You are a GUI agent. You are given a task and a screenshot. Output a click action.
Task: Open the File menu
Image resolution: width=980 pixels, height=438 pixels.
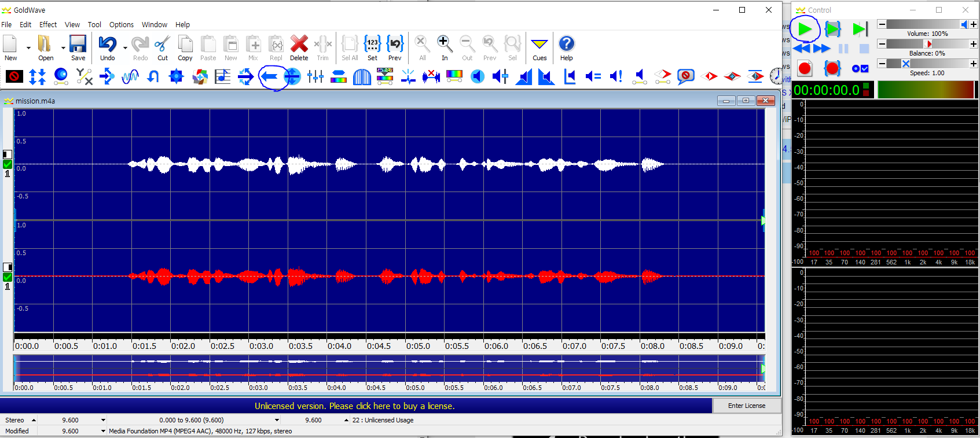click(x=6, y=24)
